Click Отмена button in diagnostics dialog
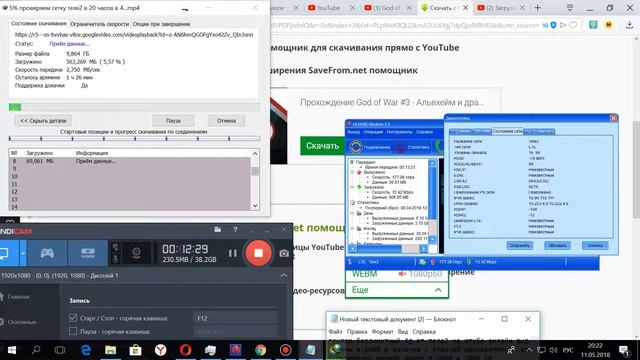 point(595,245)
